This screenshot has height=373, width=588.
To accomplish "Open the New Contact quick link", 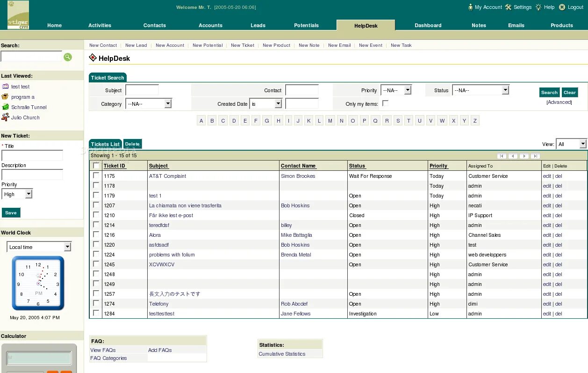I will 103,45.
